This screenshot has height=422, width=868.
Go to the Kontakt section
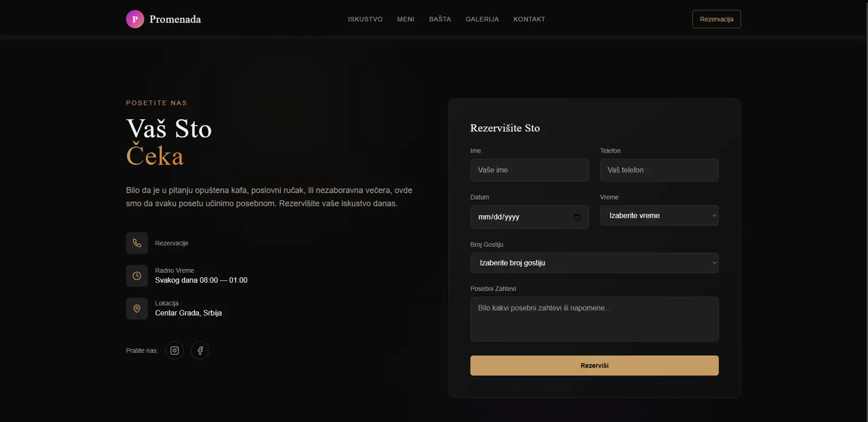pos(529,19)
